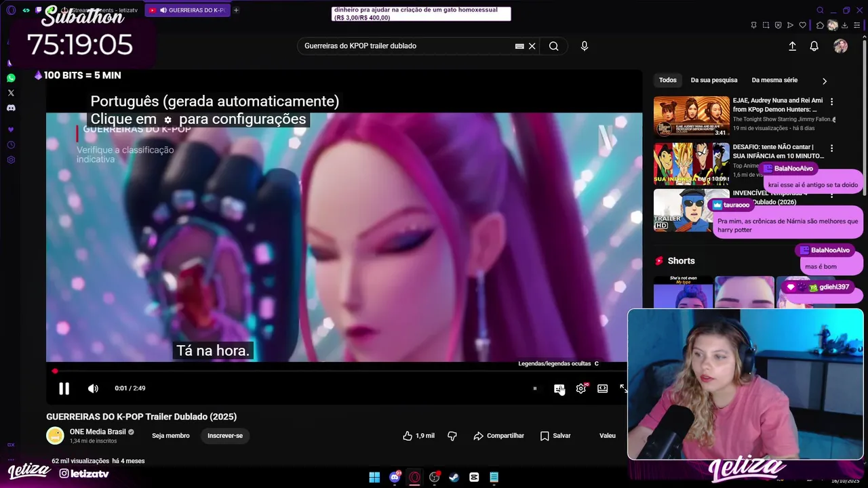Submit search with magnifier icon
Image resolution: width=868 pixels, height=488 pixels.
click(x=554, y=46)
